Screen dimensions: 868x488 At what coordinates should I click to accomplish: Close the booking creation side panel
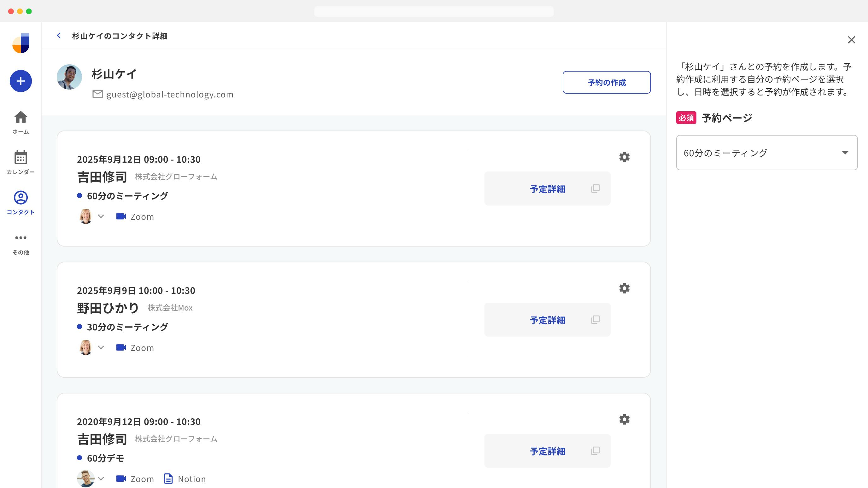tap(851, 40)
